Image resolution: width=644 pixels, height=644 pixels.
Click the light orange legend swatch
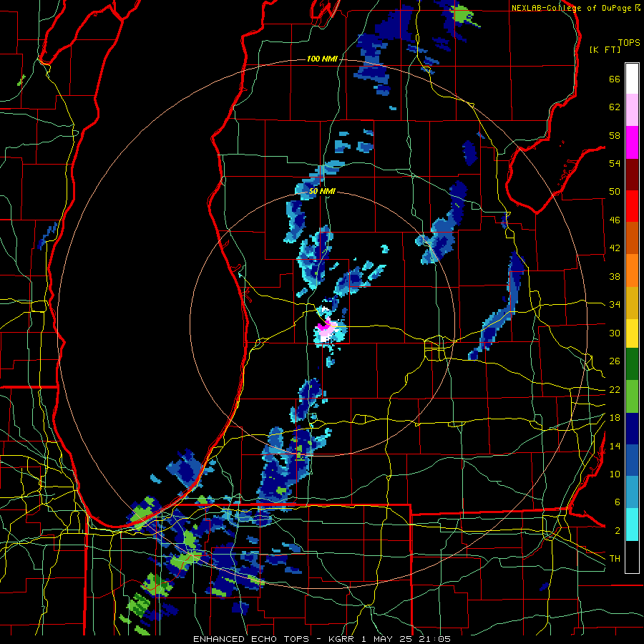click(x=632, y=270)
